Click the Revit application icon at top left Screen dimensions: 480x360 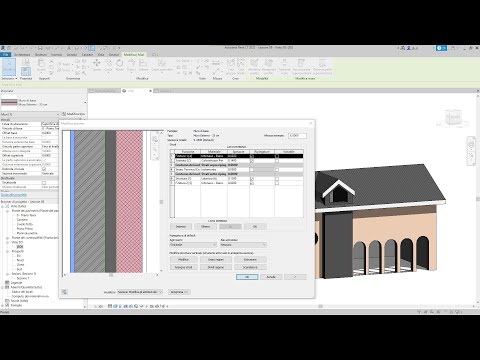tap(3, 48)
